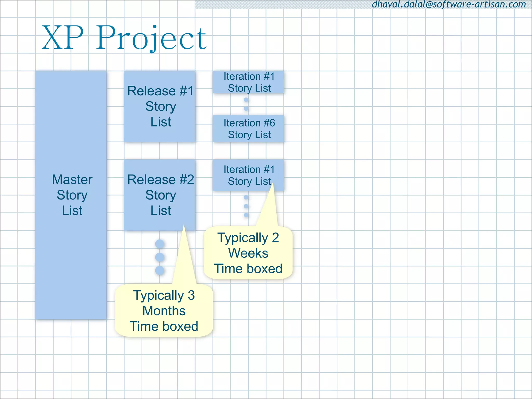Screen dimensions: 532x399
Task: Click the Typically 2 Weeks callout bubble
Action: [248, 253]
